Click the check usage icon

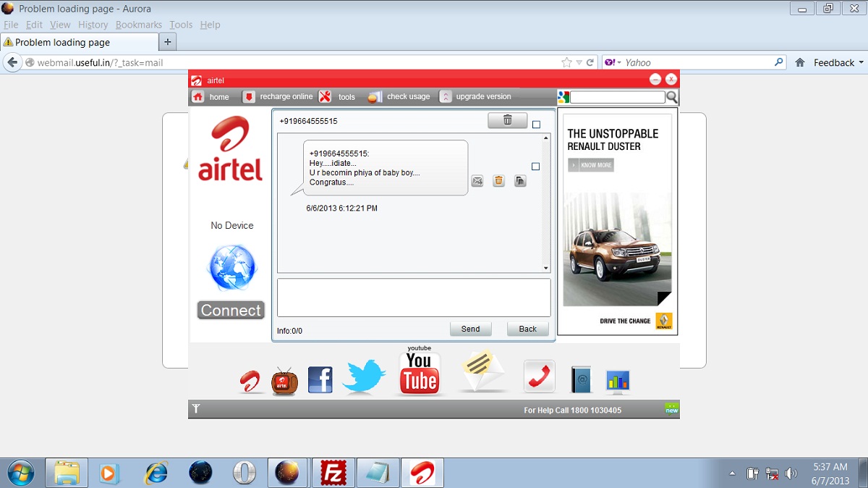(374, 97)
